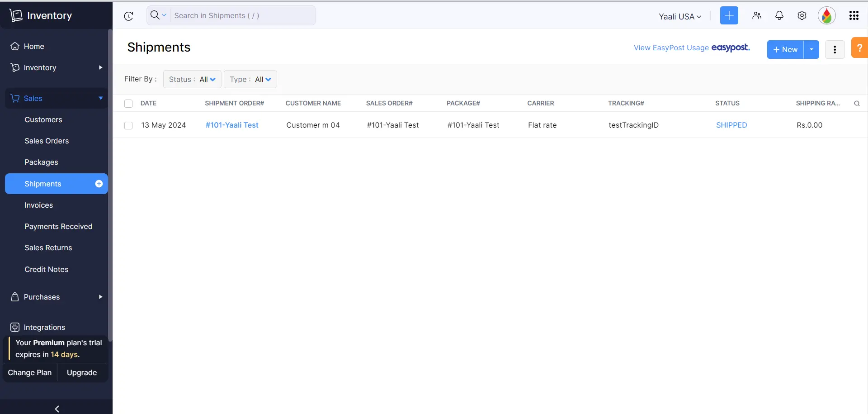Open the settings gear icon
Screen dimensions: 868x414
[802, 15]
